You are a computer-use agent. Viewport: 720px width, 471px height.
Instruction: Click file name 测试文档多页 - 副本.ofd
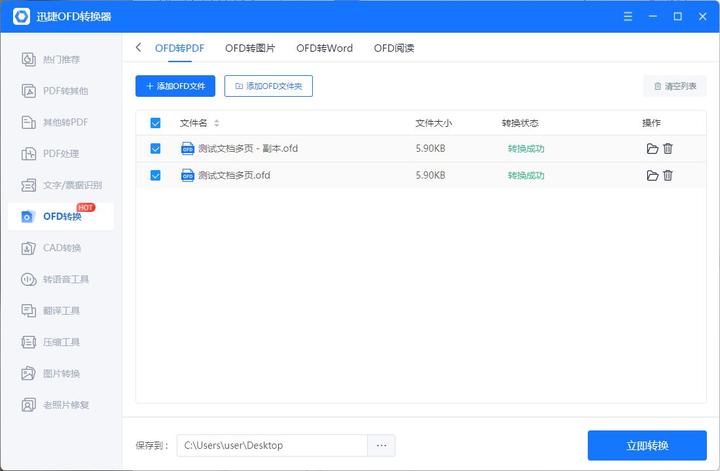[x=248, y=149]
